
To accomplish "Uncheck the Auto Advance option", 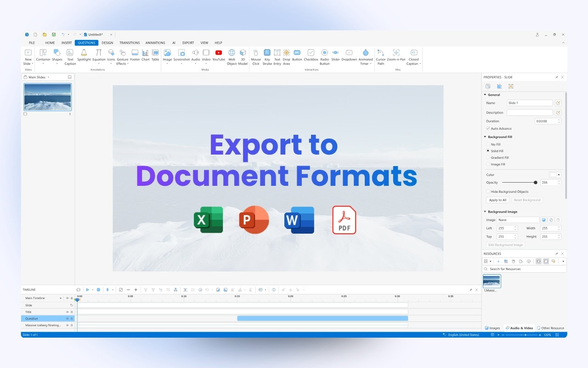I will point(488,128).
